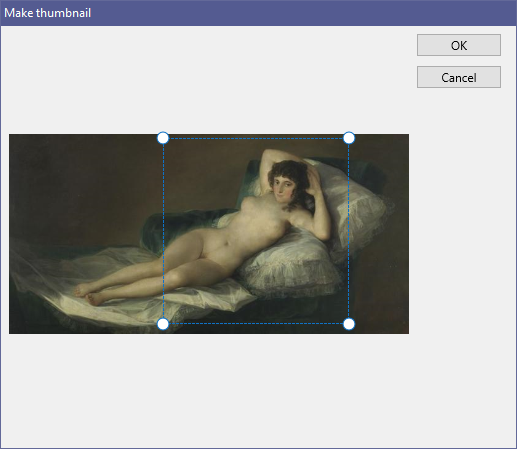Click the bottom dashed edge of selection

coord(256,323)
